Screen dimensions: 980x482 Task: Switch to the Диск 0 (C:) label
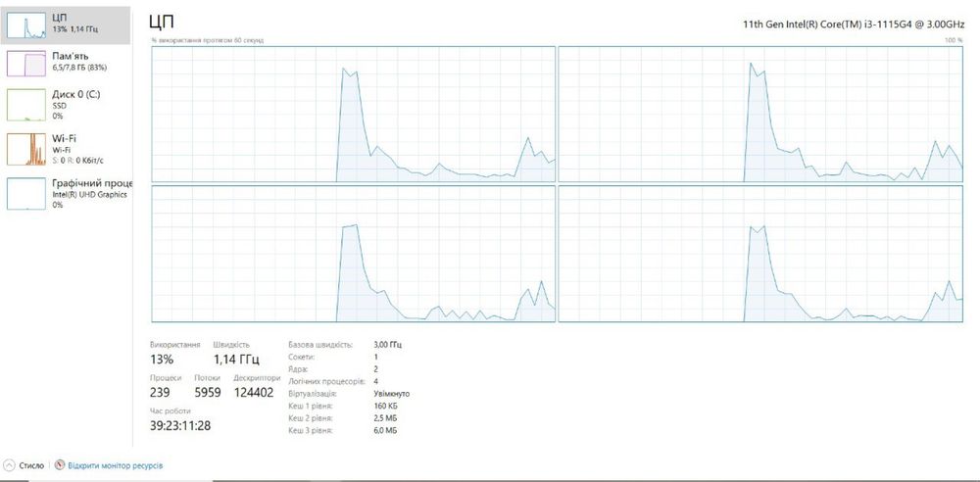[76, 94]
